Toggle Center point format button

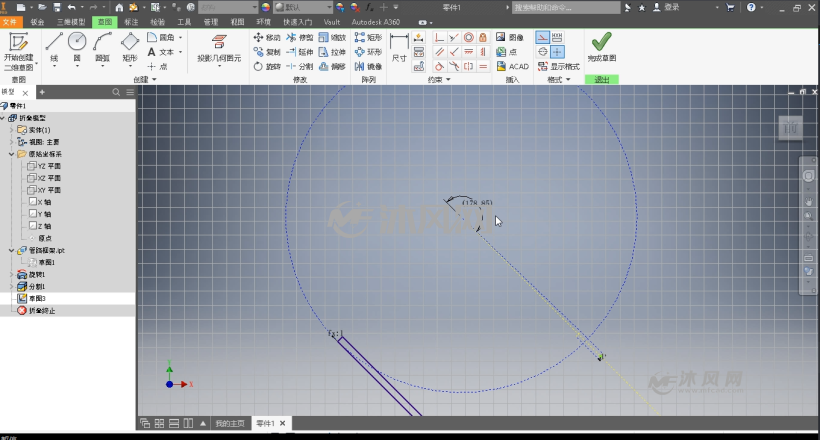pos(557,52)
